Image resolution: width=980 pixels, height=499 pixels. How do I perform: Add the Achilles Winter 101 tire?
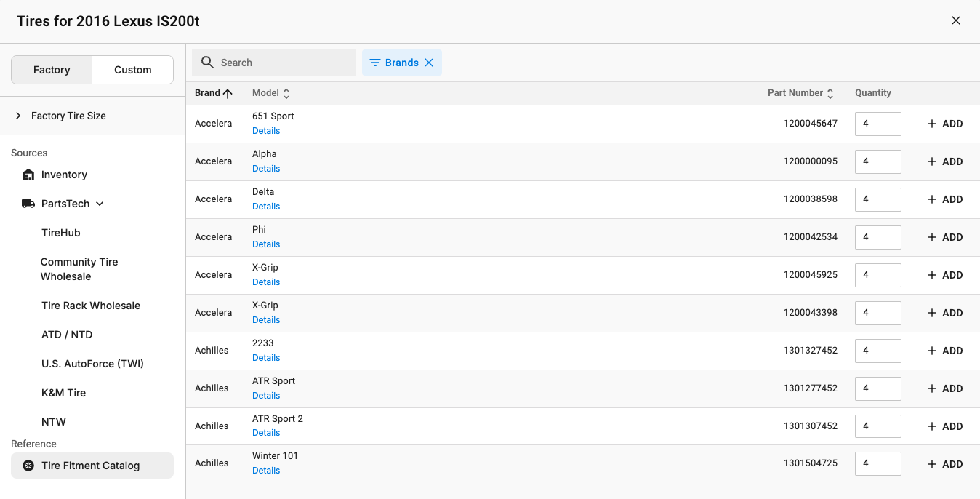point(945,464)
